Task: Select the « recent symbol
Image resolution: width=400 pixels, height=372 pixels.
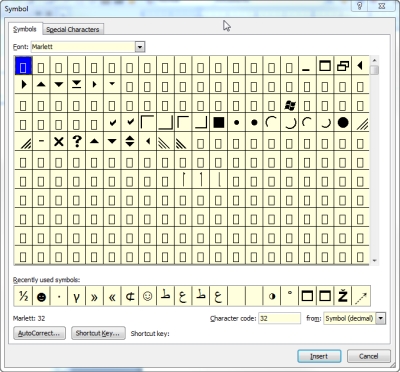Action: click(x=112, y=296)
